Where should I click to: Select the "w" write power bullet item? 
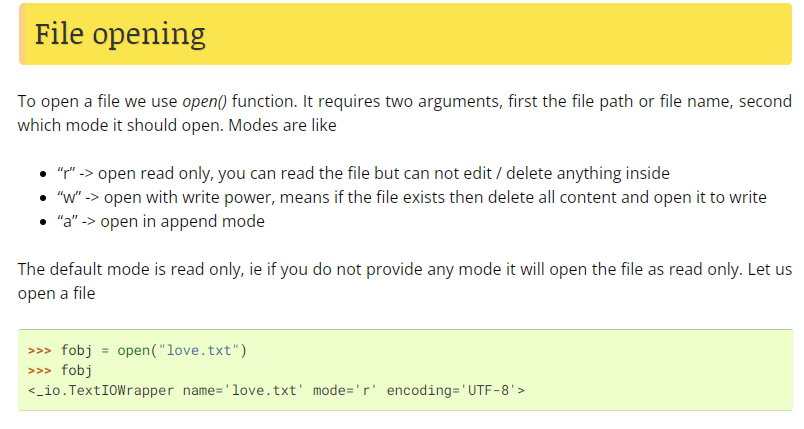412,198
